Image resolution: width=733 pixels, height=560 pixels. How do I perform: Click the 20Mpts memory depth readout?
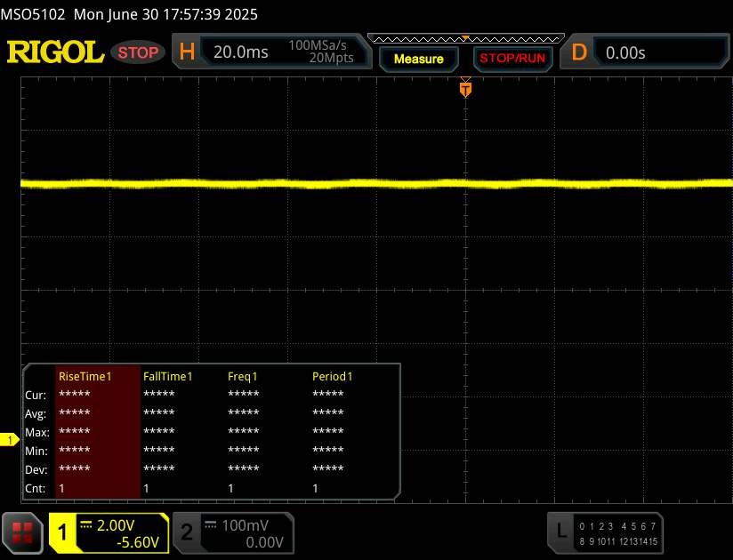pos(332,58)
